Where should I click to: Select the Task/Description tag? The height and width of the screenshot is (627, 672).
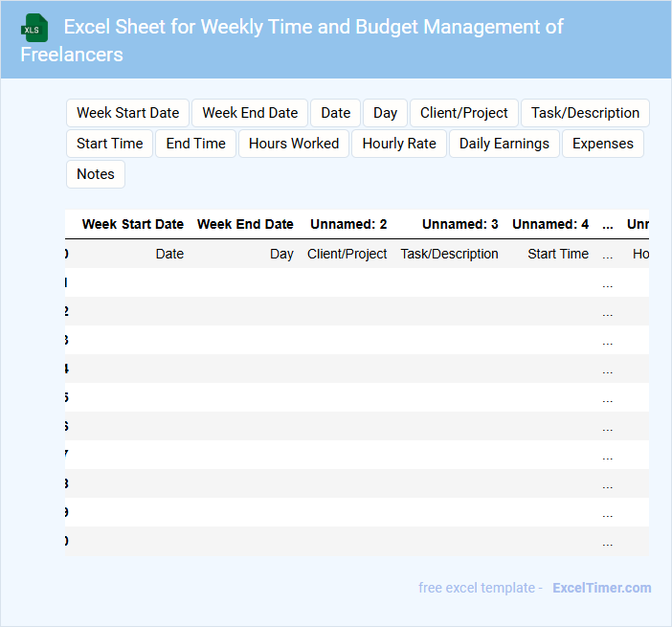tap(585, 113)
